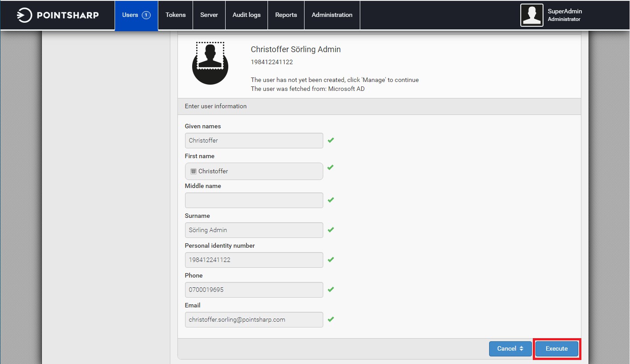The width and height of the screenshot is (630, 364).
Task: Go to the Reports tab
Action: (286, 15)
